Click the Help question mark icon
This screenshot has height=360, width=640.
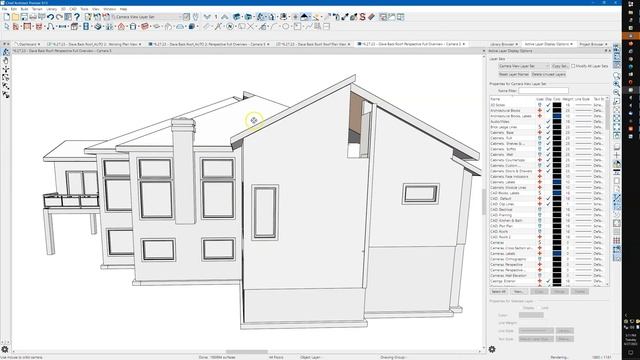tap(77, 17)
